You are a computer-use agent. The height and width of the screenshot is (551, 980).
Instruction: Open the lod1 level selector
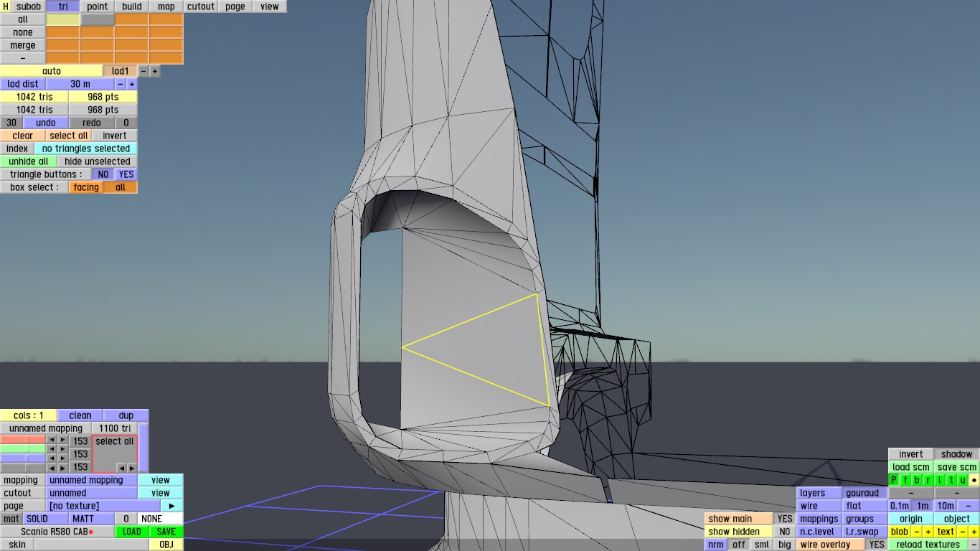121,71
